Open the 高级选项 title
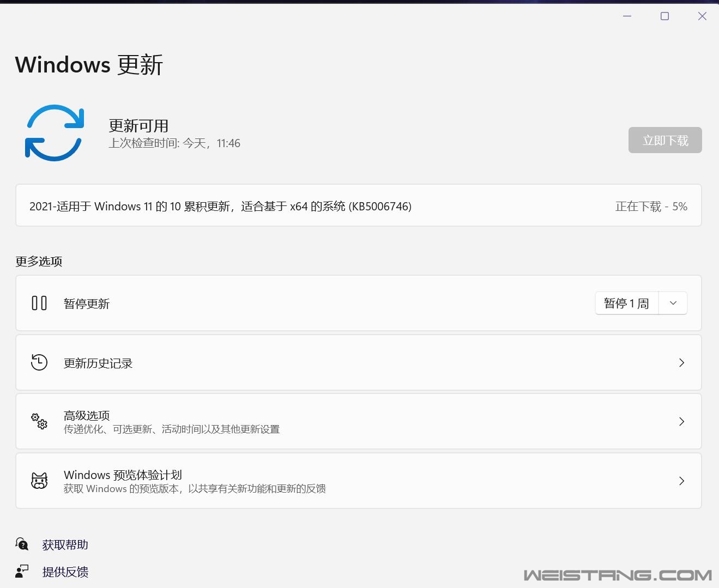Screen dimensions: 719x588 click(87, 415)
